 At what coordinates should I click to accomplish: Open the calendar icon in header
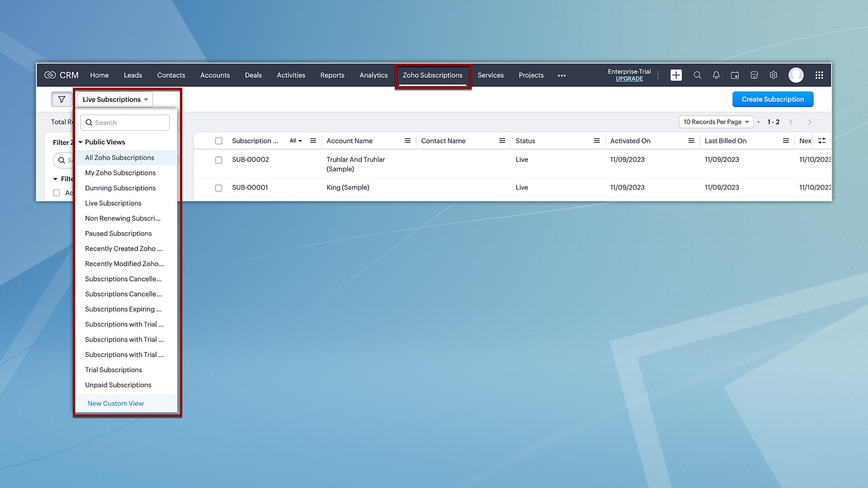735,75
